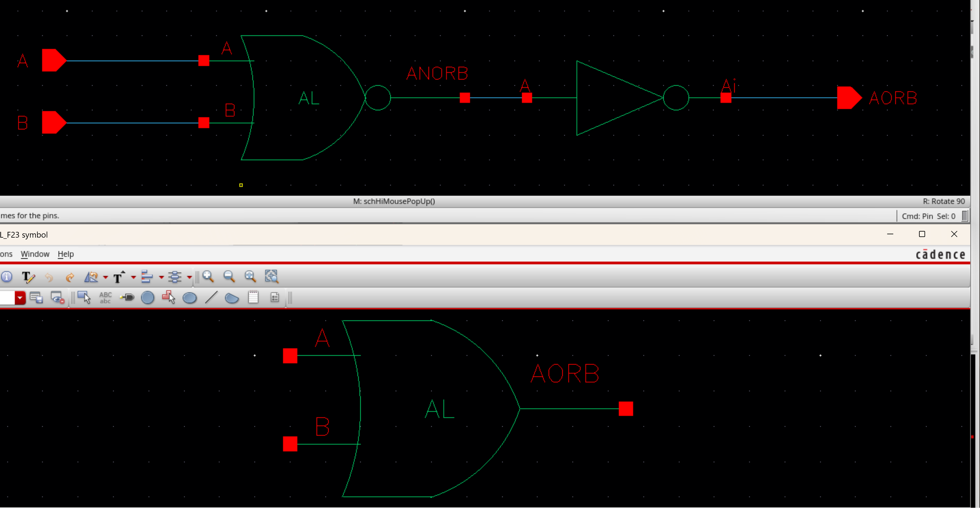
Task: Expand the Rotate tool dropdown arrow
Action: (105, 277)
